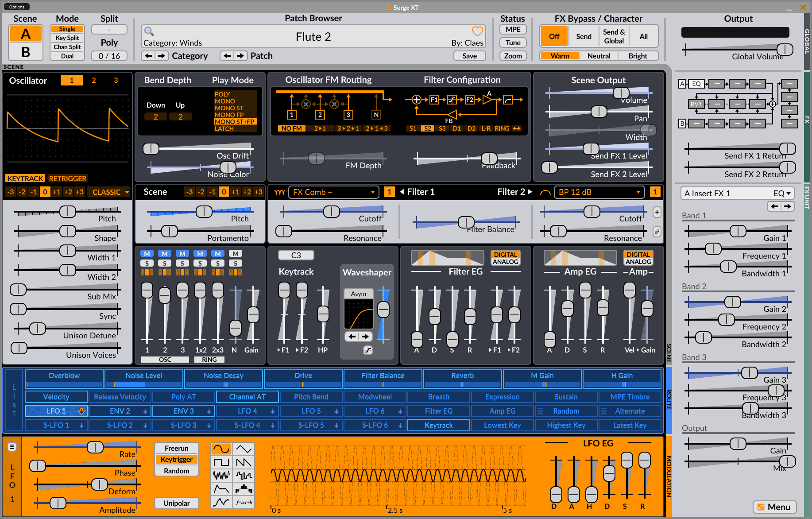Toggle oscillator RETRIGGER option
This screenshot has height=519, width=812.
click(68, 178)
